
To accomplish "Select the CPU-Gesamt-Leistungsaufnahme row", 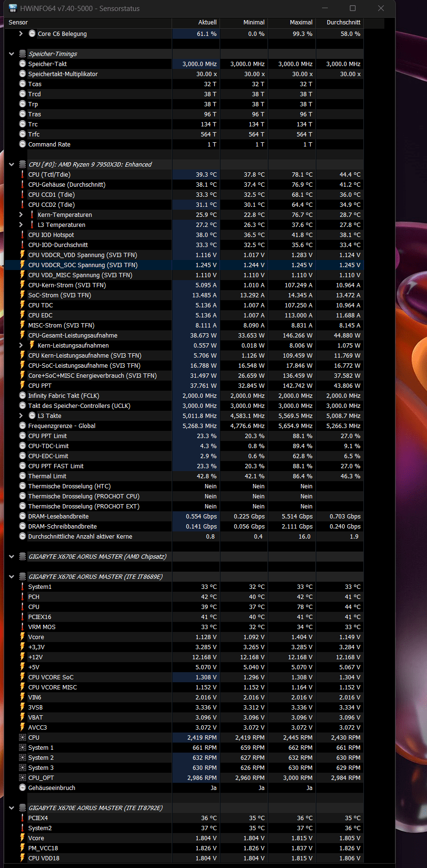I will [184, 335].
